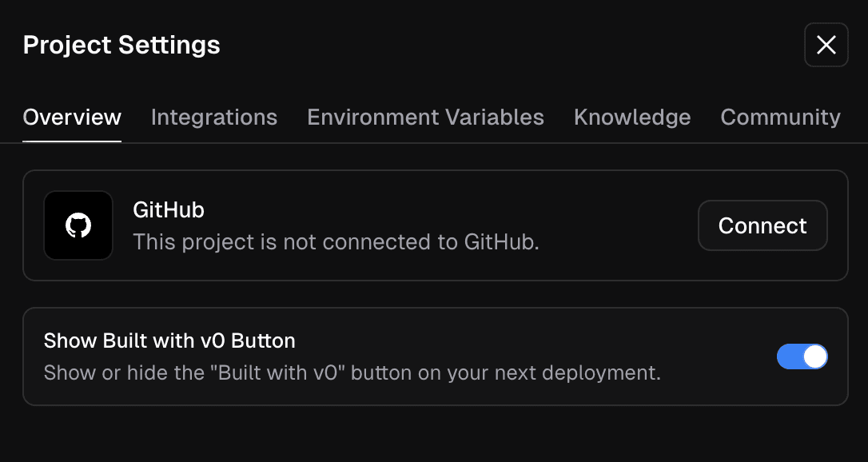Toggle the Show Built with v0 Button switch

(x=802, y=356)
